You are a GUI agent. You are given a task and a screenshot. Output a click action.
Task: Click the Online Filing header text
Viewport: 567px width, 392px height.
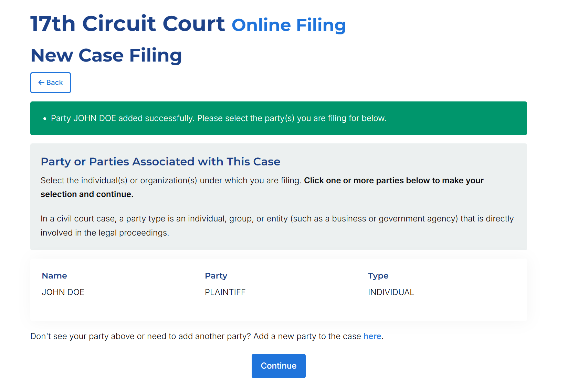(288, 25)
